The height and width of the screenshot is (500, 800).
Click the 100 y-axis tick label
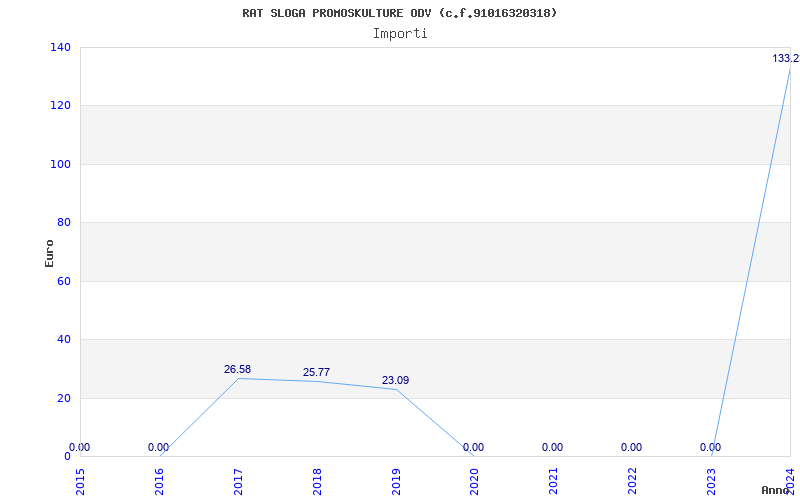click(x=60, y=164)
